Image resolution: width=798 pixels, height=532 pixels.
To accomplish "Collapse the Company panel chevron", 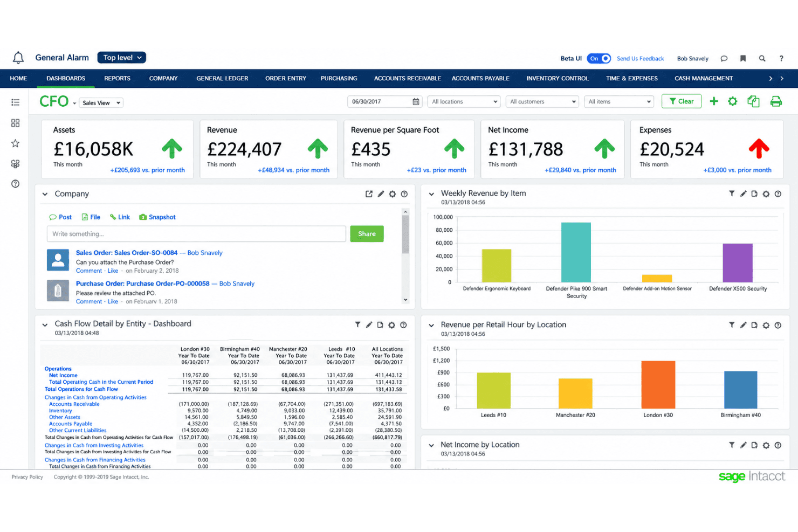I will coord(45,194).
